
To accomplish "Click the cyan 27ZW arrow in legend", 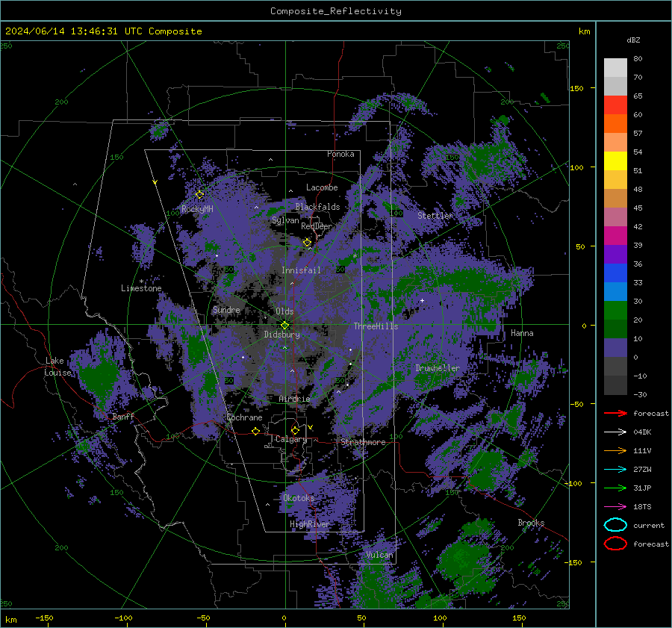I will coord(615,470).
